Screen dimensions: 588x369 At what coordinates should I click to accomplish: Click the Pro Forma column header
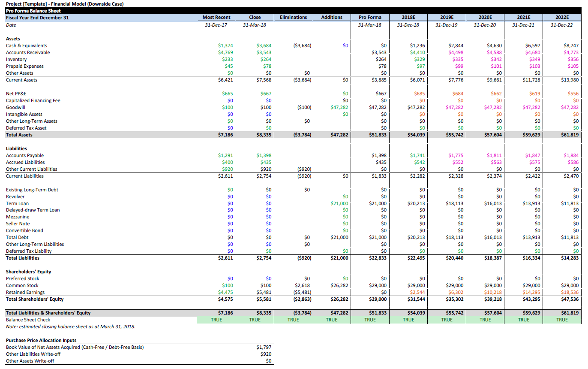click(370, 17)
